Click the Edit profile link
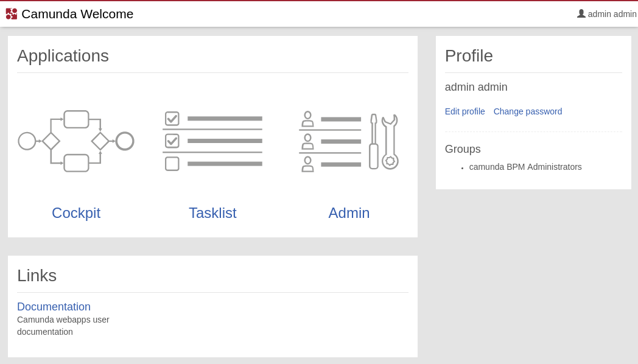638x364 pixels. coord(465,111)
